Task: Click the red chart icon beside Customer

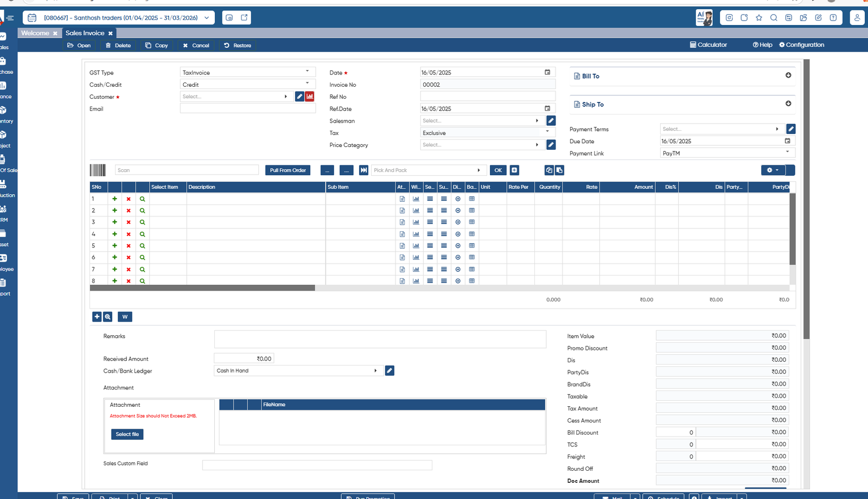Action: [310, 97]
